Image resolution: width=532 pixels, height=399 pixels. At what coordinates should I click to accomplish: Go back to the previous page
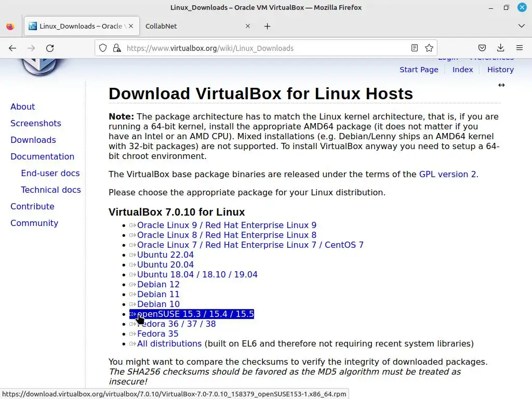12,48
